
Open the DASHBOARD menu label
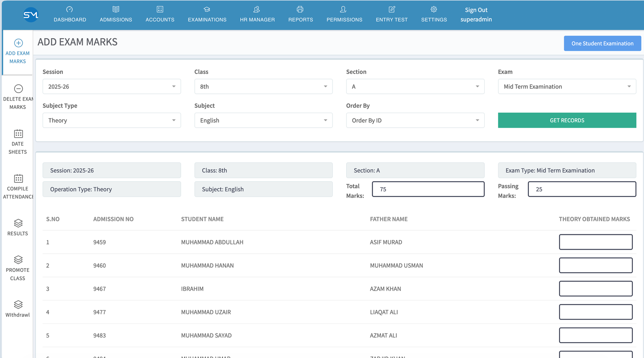[x=70, y=20]
